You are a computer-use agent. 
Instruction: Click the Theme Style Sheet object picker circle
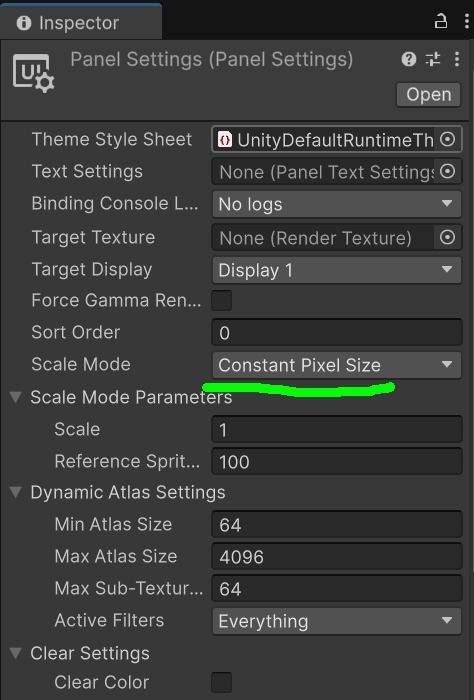point(447,139)
